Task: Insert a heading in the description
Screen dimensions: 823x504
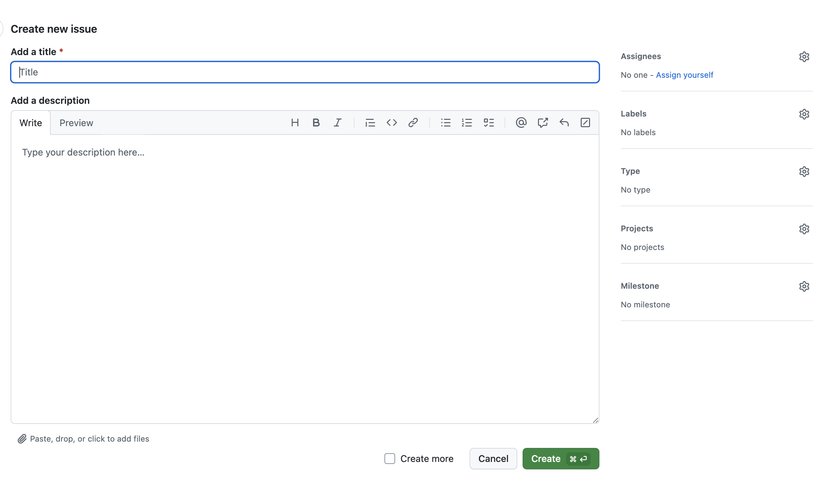Action: [295, 122]
